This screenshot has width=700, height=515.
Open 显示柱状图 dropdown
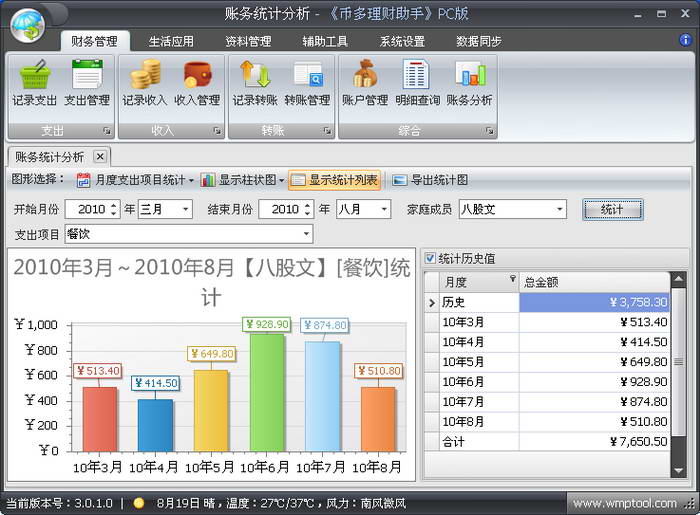click(242, 180)
